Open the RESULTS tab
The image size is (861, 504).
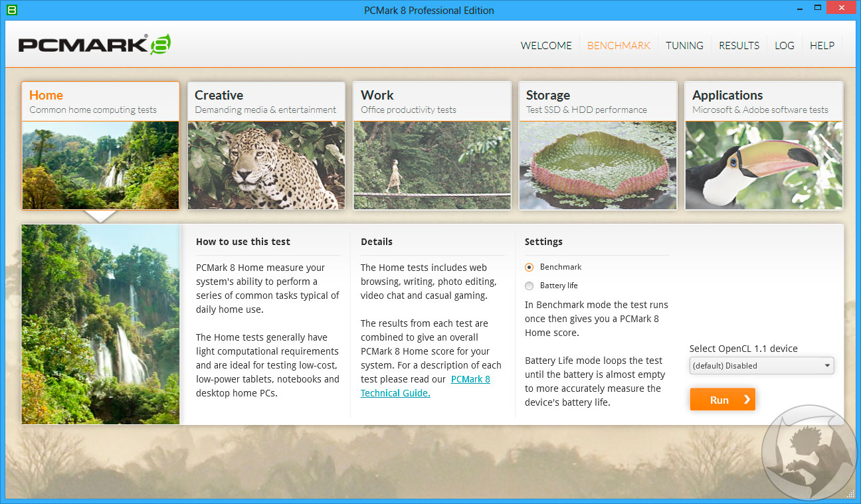click(739, 46)
